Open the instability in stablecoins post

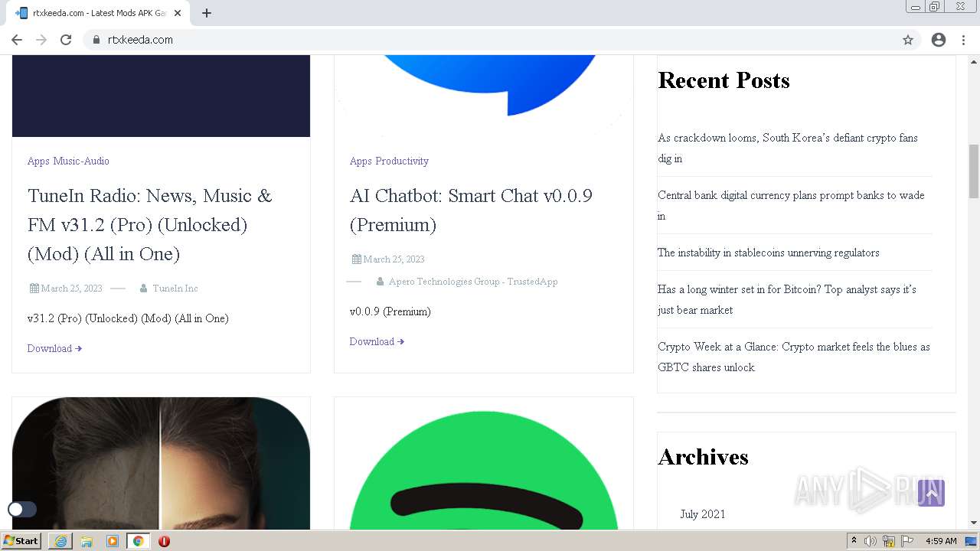coord(769,253)
